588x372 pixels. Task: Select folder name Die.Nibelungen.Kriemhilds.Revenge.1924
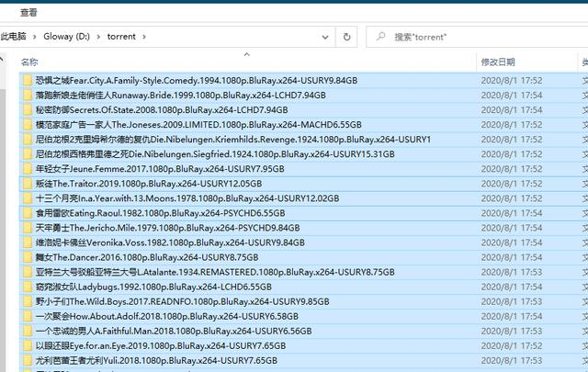(x=233, y=139)
